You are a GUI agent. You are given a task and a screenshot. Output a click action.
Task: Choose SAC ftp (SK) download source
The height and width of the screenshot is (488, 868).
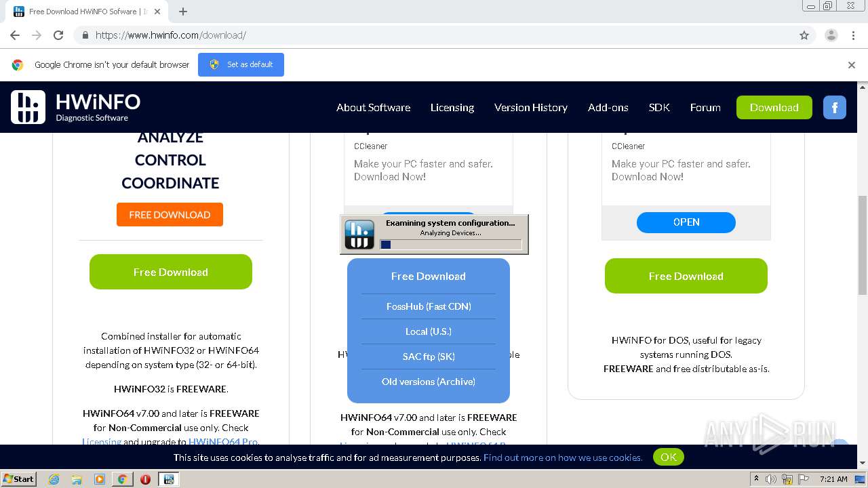(x=429, y=357)
